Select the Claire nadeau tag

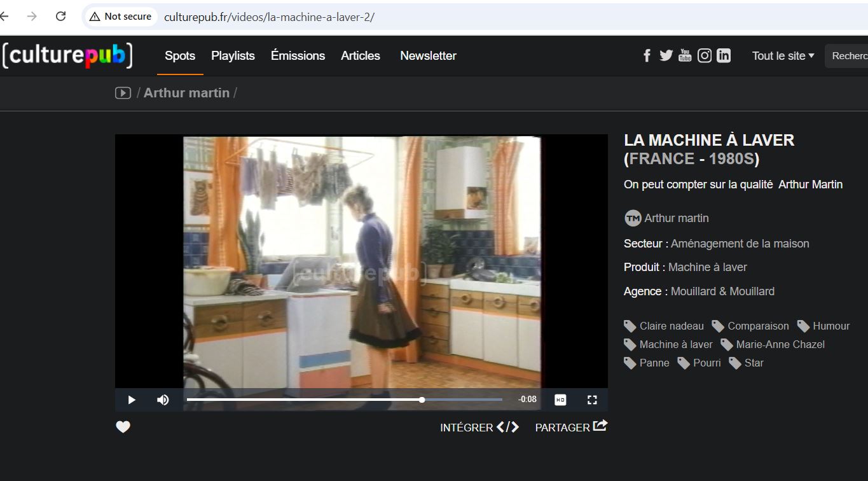pyautogui.click(x=665, y=326)
